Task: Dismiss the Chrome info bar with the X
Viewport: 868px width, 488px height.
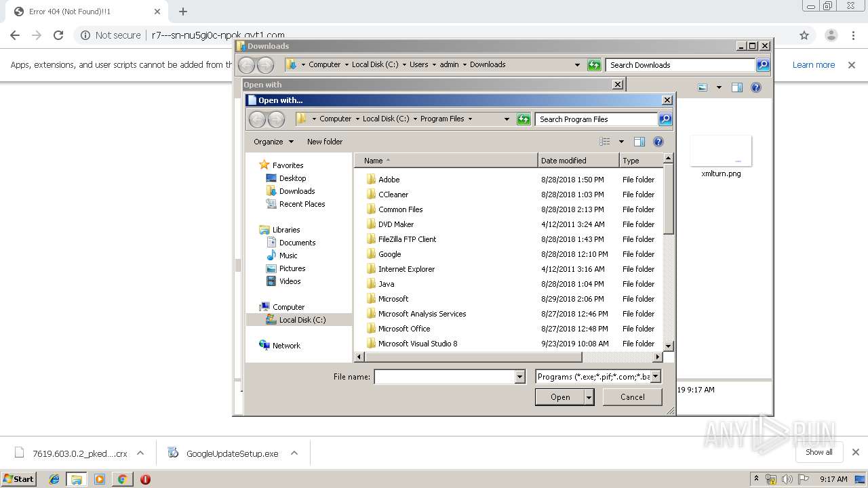Action: coord(853,65)
